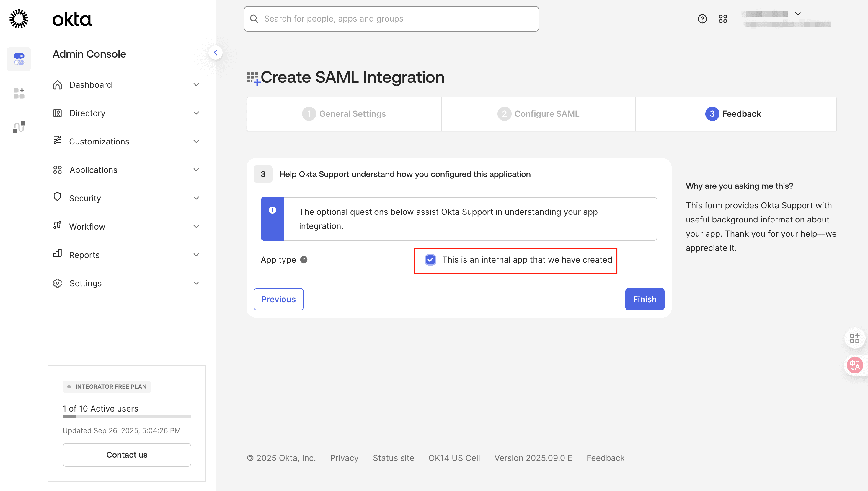The width and height of the screenshot is (868, 491).
Task: Click the translate floating icon
Action: click(855, 365)
